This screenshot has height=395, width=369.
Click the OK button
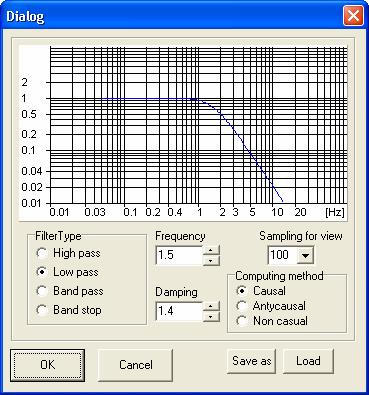[47, 365]
